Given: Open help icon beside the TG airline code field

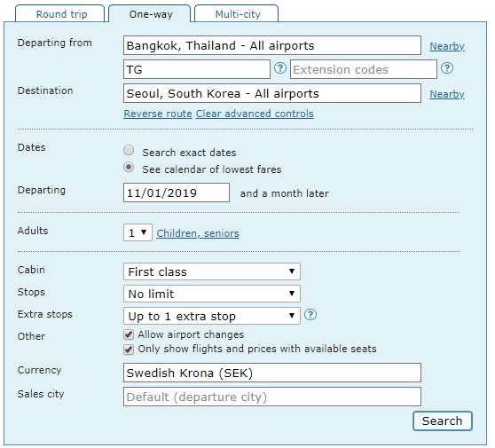Looking at the screenshot, I should [x=279, y=68].
